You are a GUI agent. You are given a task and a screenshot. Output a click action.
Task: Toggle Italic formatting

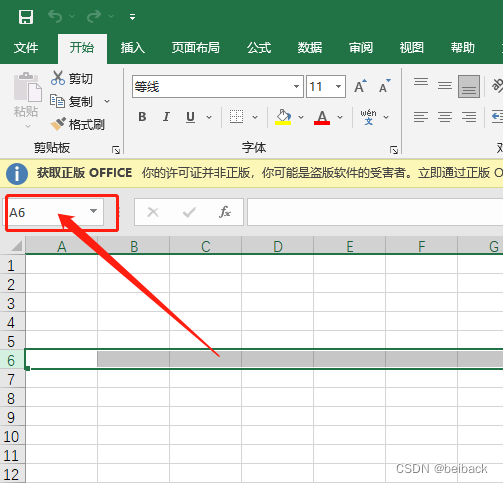(x=166, y=117)
